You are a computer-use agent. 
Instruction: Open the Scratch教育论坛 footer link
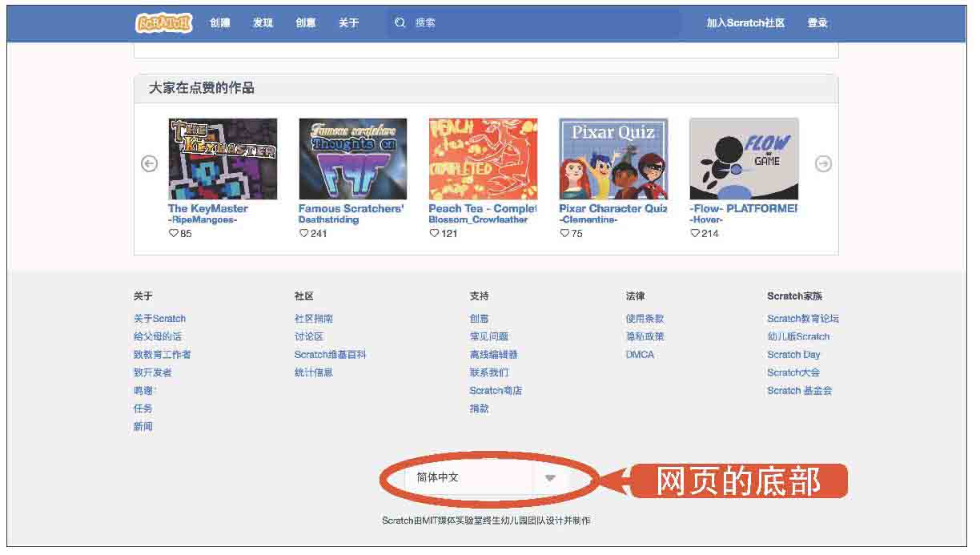pyautogui.click(x=803, y=319)
